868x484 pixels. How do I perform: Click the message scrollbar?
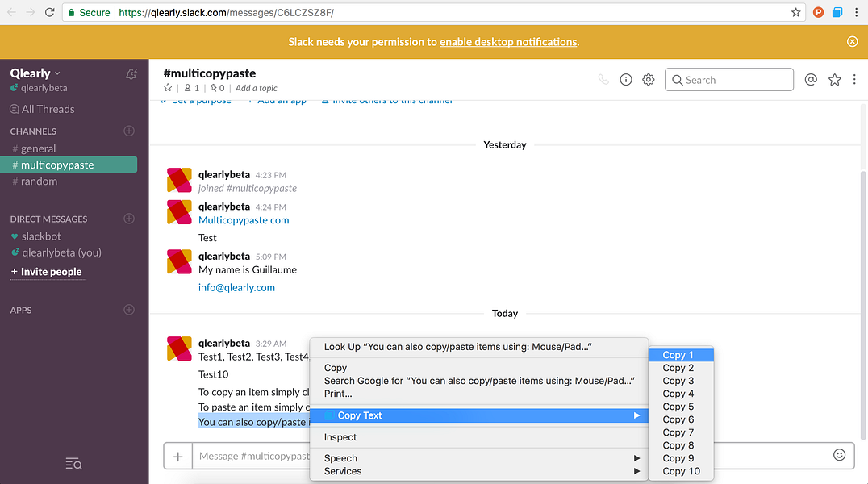(x=863, y=305)
